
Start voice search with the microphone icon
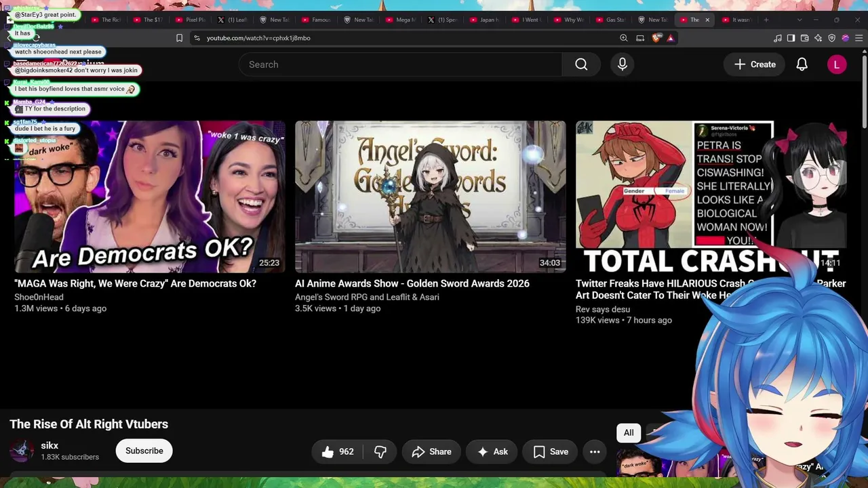[x=623, y=64]
